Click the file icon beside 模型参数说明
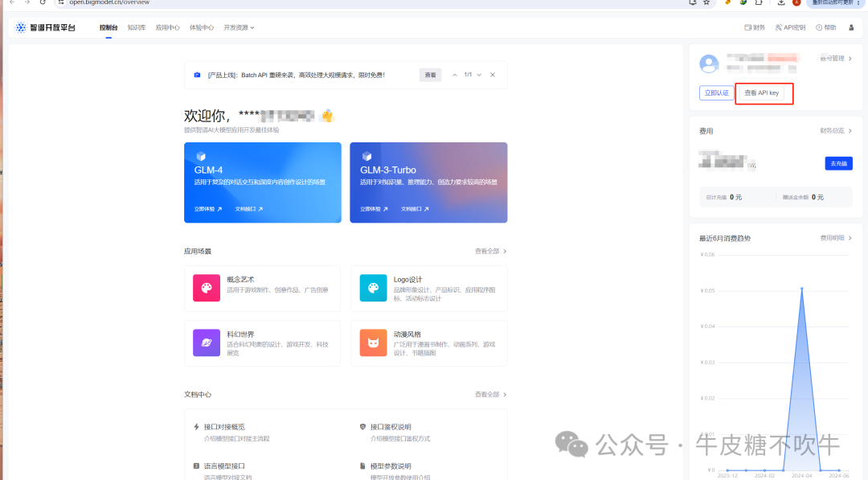 [363, 466]
